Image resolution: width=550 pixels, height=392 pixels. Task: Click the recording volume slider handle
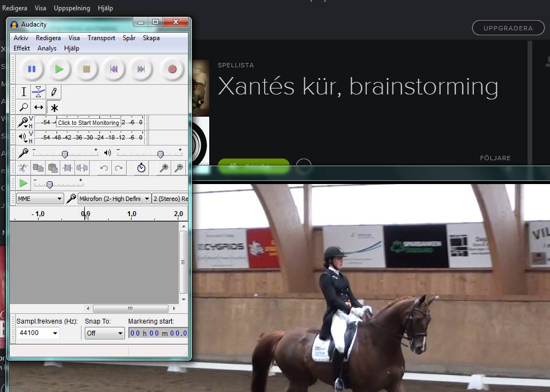pyautogui.click(x=65, y=154)
